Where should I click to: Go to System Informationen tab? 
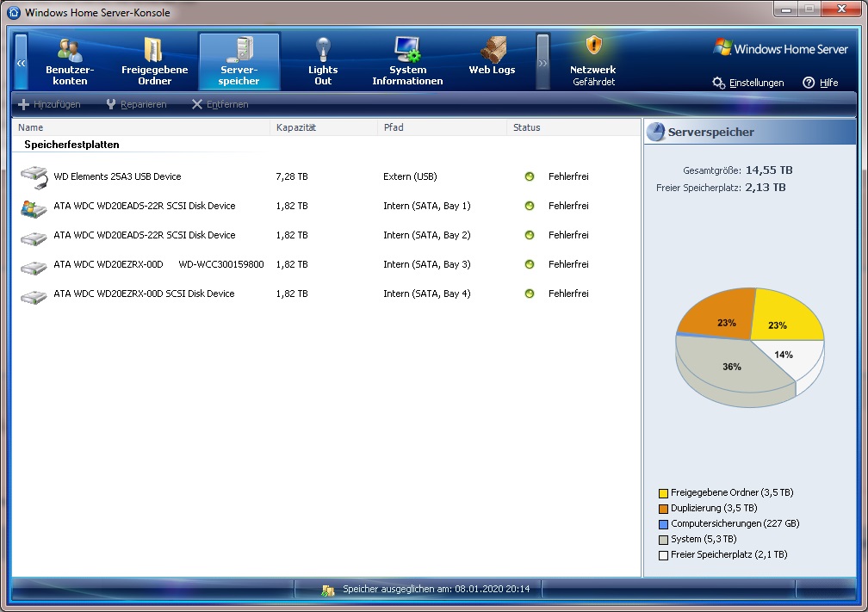[x=407, y=61]
